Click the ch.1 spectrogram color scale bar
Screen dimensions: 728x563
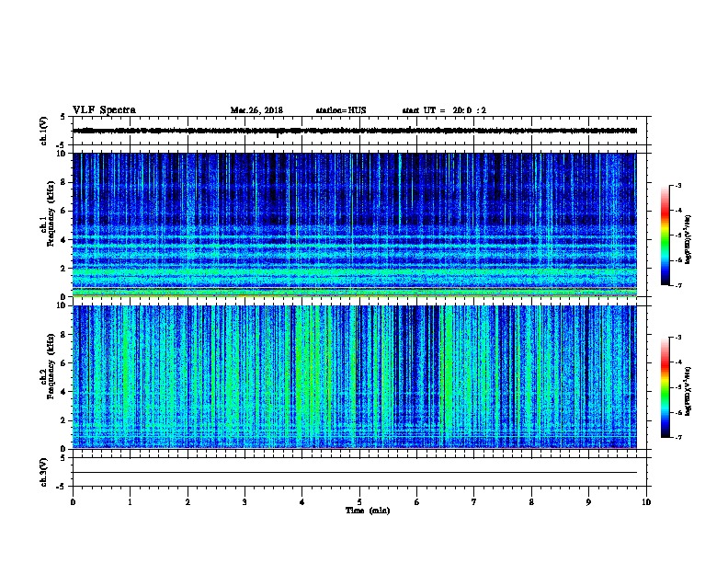pos(665,236)
